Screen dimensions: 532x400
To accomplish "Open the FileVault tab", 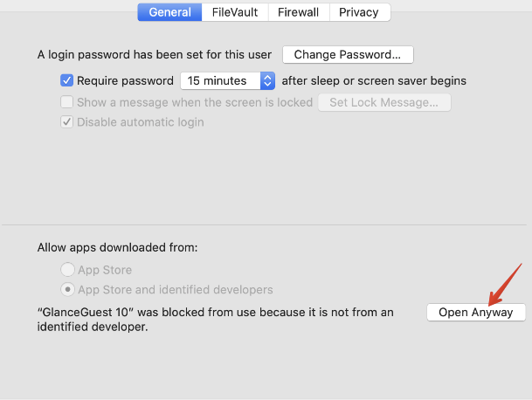I will [x=234, y=12].
